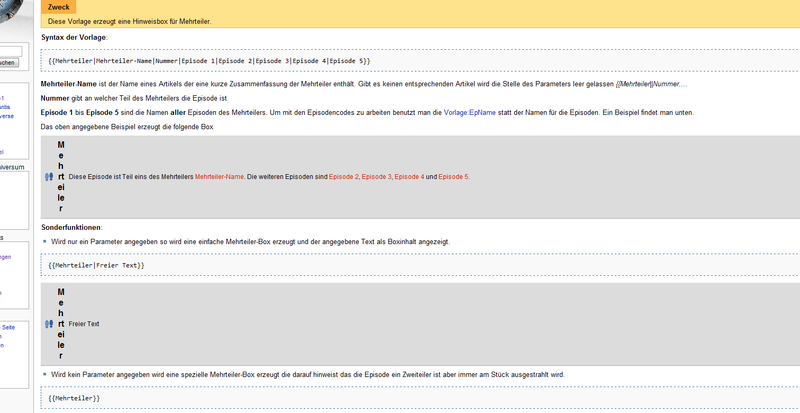
Task: Click the vertical Mehrteiler title beside Freier Text
Action: click(x=61, y=324)
